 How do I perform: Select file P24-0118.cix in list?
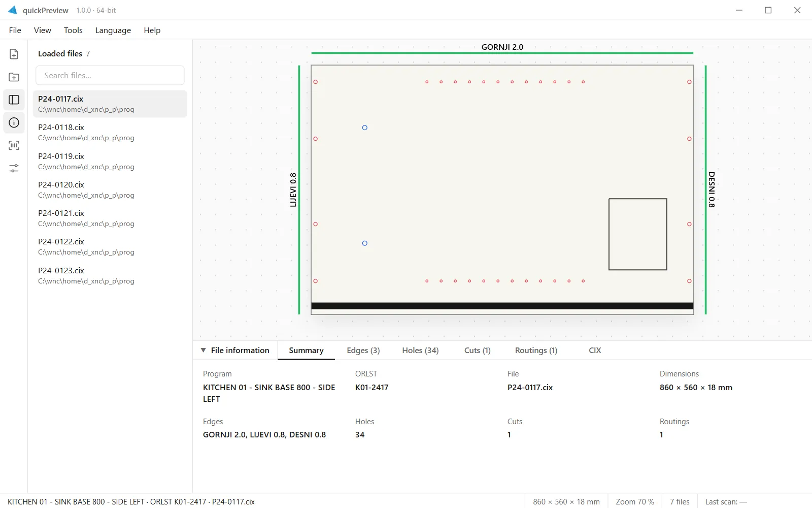pyautogui.click(x=110, y=132)
